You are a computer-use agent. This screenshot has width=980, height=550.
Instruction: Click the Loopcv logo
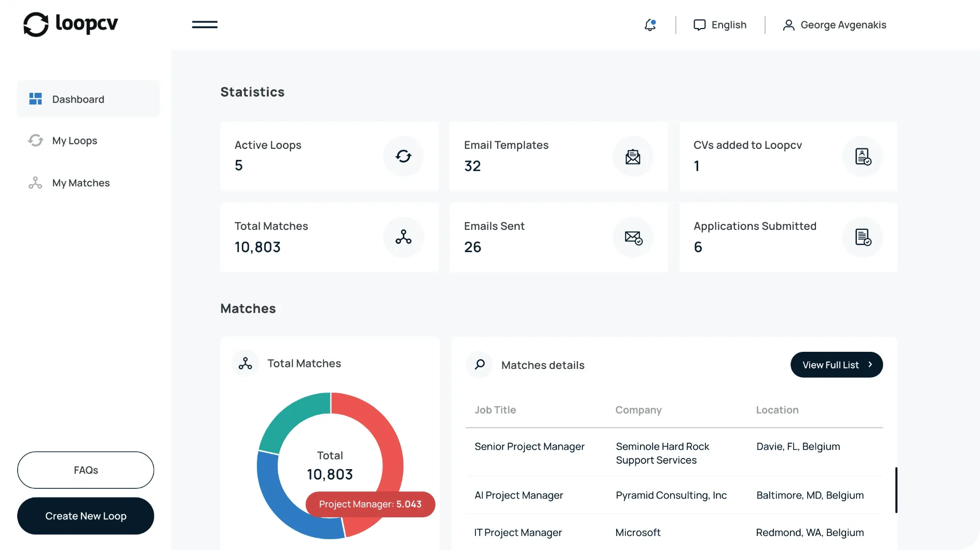click(x=70, y=24)
